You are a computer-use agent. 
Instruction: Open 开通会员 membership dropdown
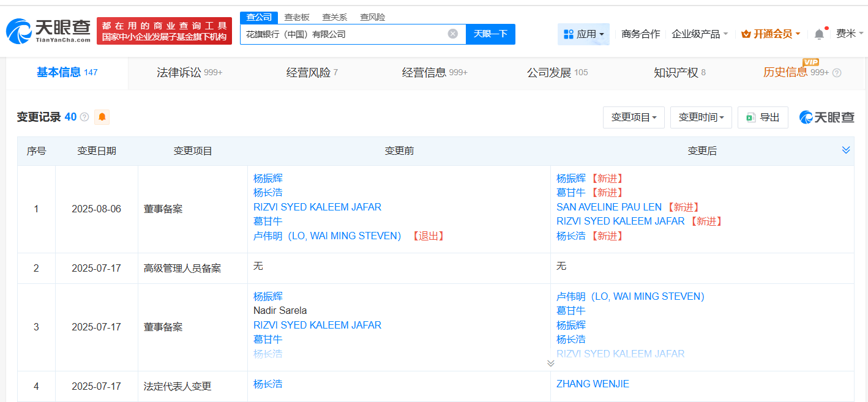(771, 34)
